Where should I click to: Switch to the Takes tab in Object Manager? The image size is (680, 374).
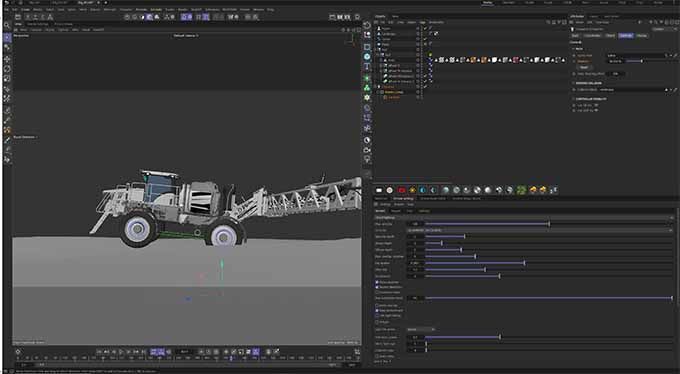pyautogui.click(x=395, y=16)
